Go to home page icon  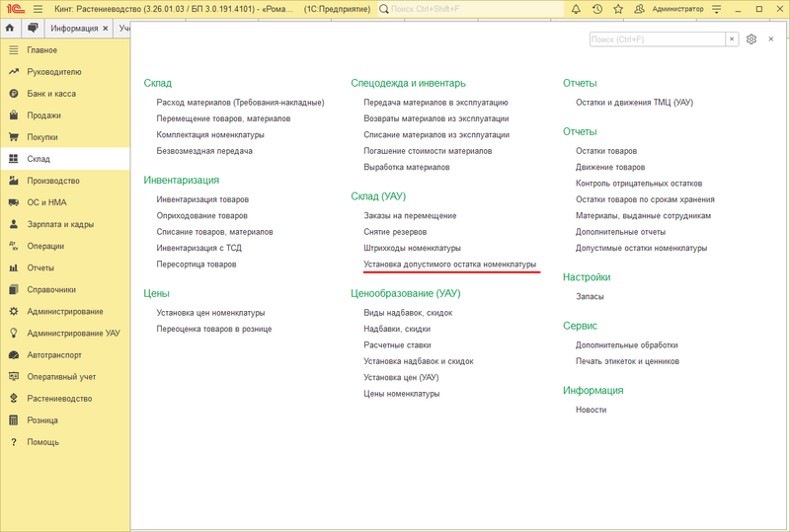[10, 29]
